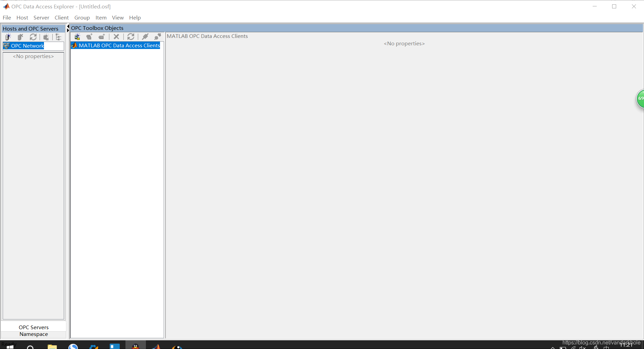Open the Item menu

(101, 18)
